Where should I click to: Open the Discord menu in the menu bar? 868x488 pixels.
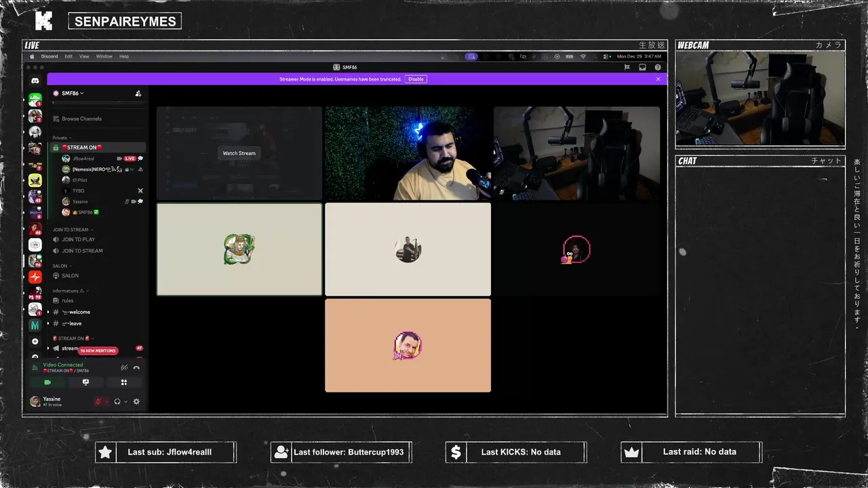[x=50, y=56]
